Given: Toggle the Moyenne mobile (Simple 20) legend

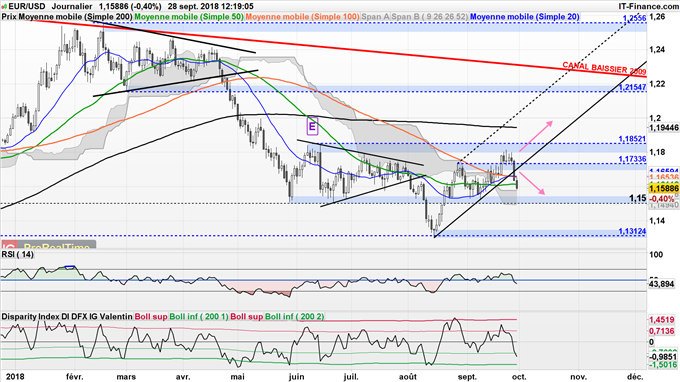Looking at the screenshot, I should coord(525,16).
